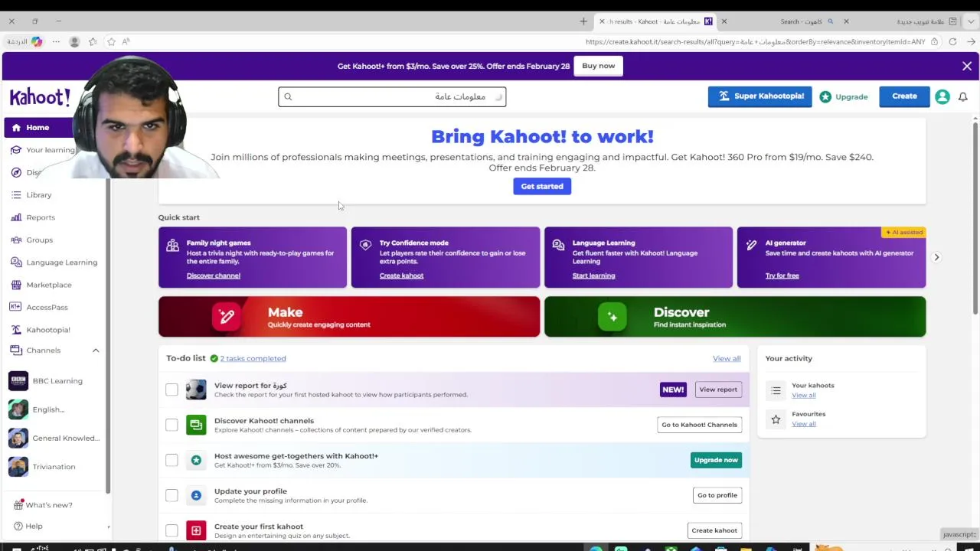Image resolution: width=980 pixels, height=551 pixels.
Task: Open the General Knowledge channel avatar
Action: pyautogui.click(x=18, y=439)
